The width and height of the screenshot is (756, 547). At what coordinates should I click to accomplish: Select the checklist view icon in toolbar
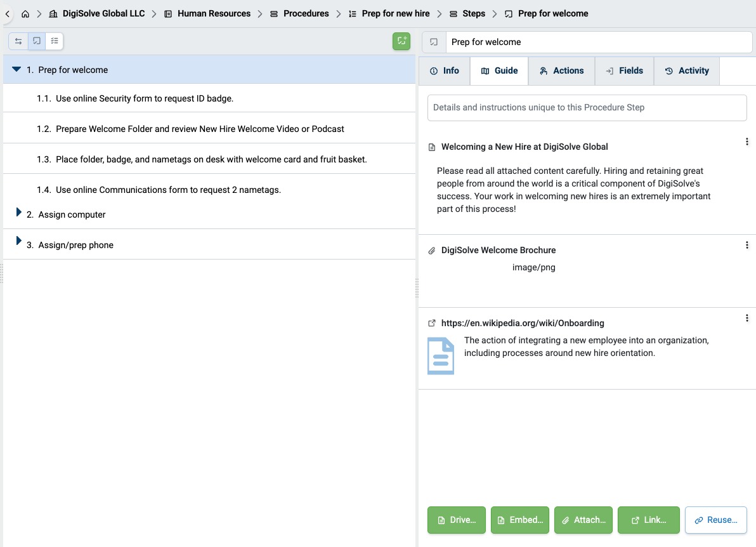(x=55, y=41)
